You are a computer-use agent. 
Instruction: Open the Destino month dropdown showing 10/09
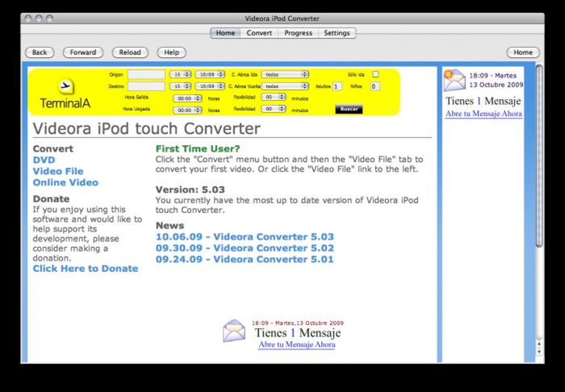click(210, 86)
